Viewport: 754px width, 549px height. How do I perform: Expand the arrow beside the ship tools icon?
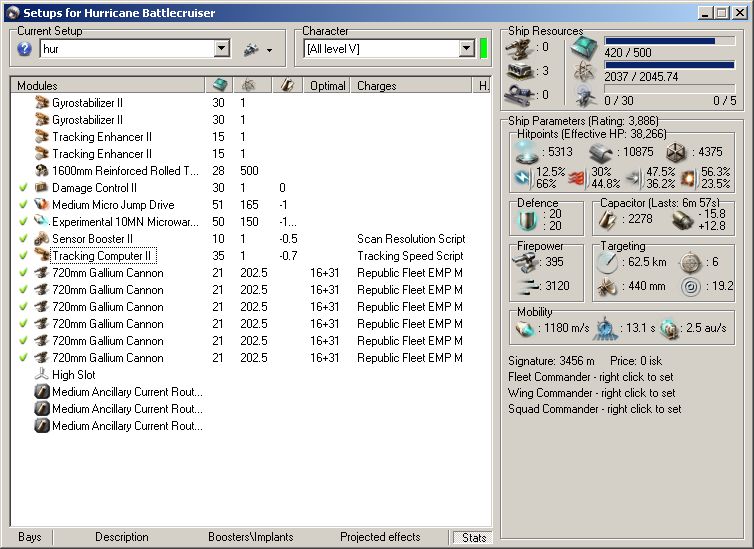click(269, 50)
